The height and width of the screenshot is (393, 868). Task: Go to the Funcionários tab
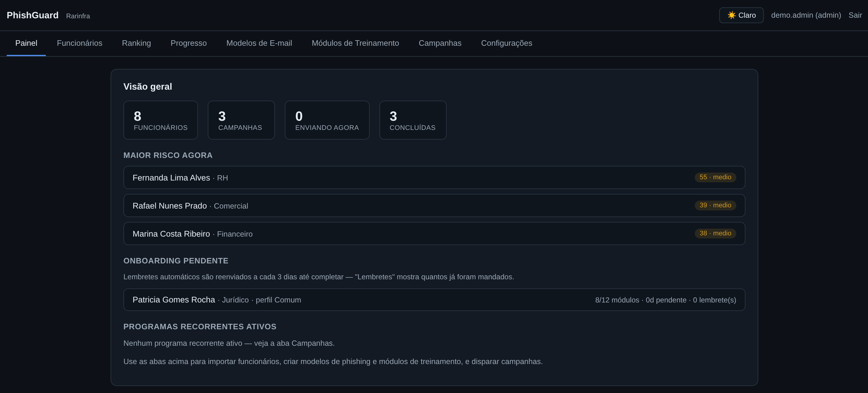[80, 43]
